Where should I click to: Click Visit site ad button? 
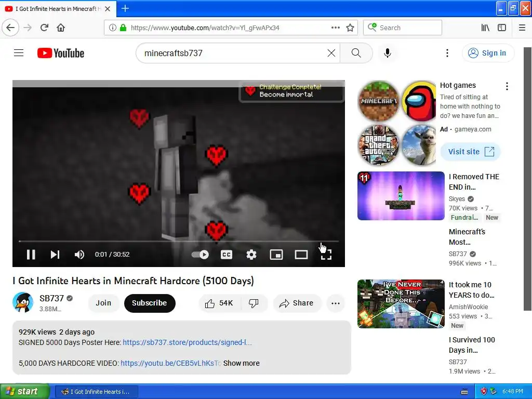tap(471, 152)
